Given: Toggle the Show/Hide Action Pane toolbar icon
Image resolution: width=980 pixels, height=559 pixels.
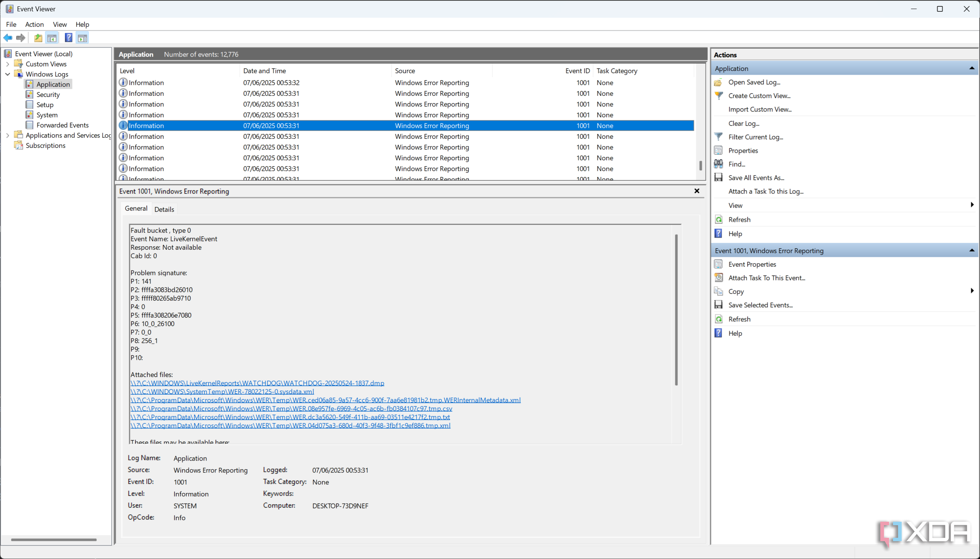Looking at the screenshot, I should click(82, 38).
